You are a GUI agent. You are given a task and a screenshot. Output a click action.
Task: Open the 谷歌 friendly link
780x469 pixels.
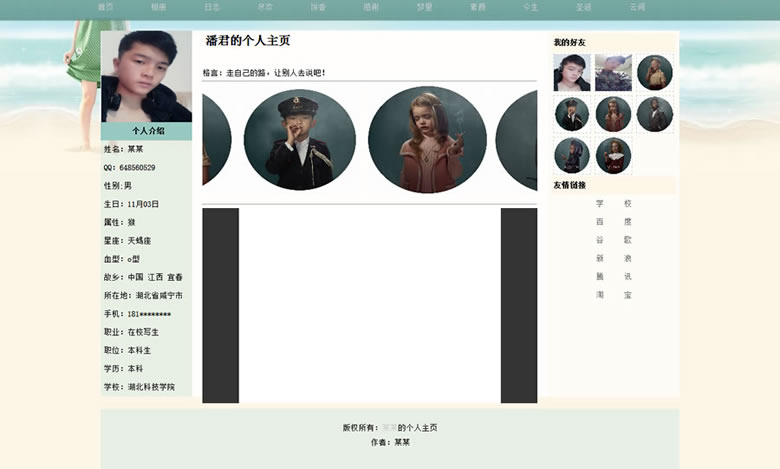coord(613,240)
